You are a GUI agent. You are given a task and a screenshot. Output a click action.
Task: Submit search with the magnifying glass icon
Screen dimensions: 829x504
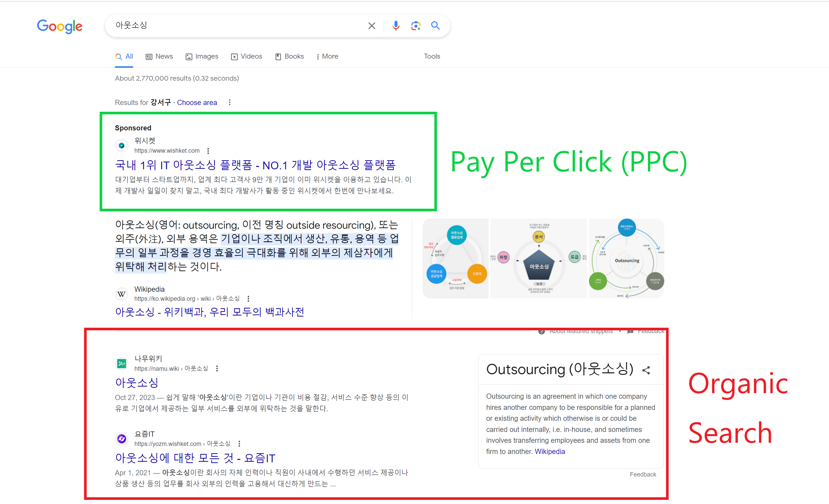point(435,26)
